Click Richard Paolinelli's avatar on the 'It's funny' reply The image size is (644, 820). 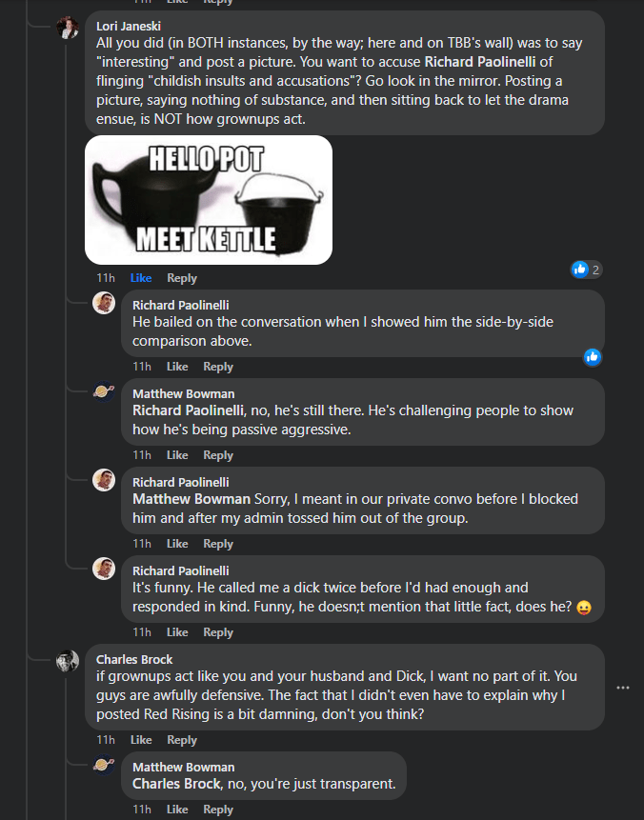tap(104, 569)
